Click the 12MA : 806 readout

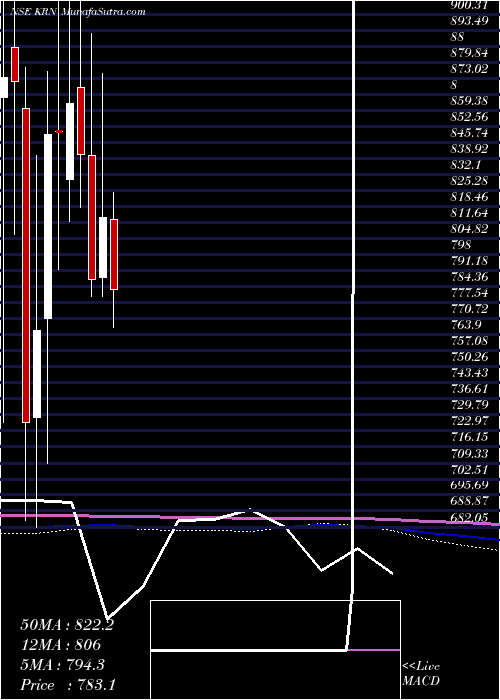pos(61,645)
